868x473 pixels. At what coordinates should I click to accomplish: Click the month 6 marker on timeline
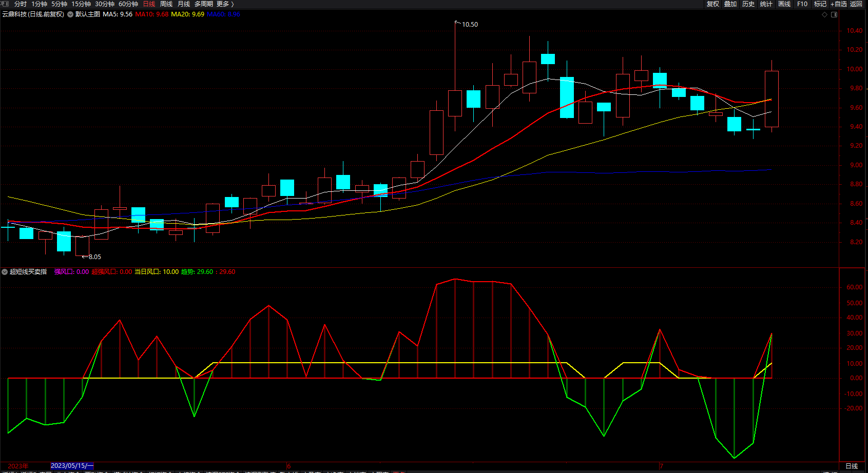289,466
